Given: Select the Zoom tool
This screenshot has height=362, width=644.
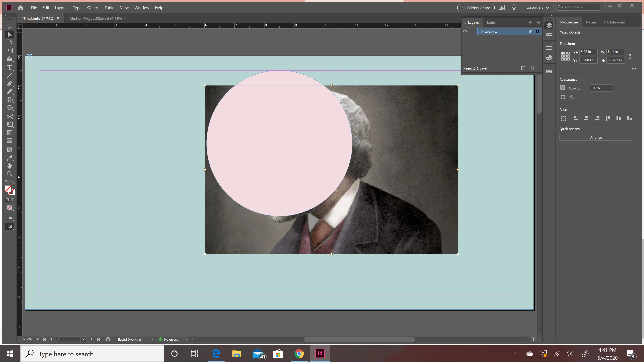Looking at the screenshot, I should click(x=10, y=174).
